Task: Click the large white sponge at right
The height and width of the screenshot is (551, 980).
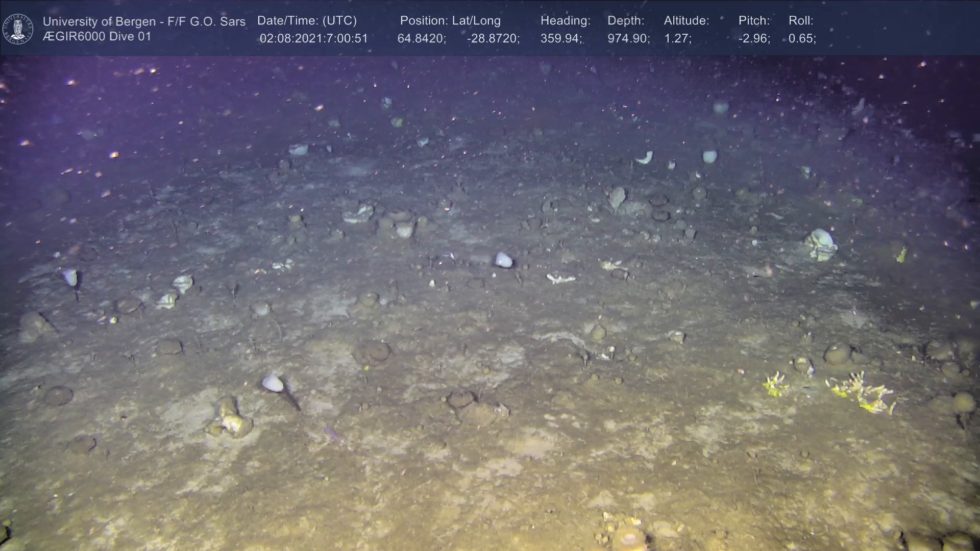Action: click(820, 244)
